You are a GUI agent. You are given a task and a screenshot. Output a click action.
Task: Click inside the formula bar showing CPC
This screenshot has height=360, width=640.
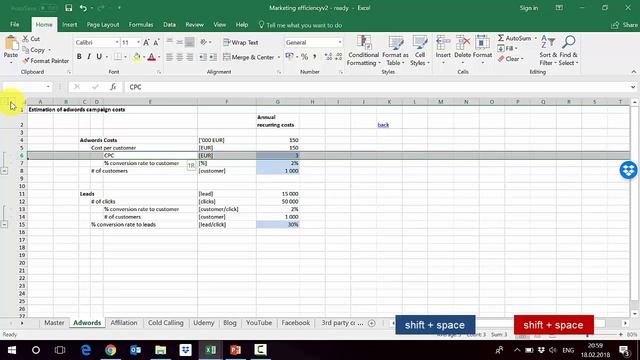(x=378, y=87)
